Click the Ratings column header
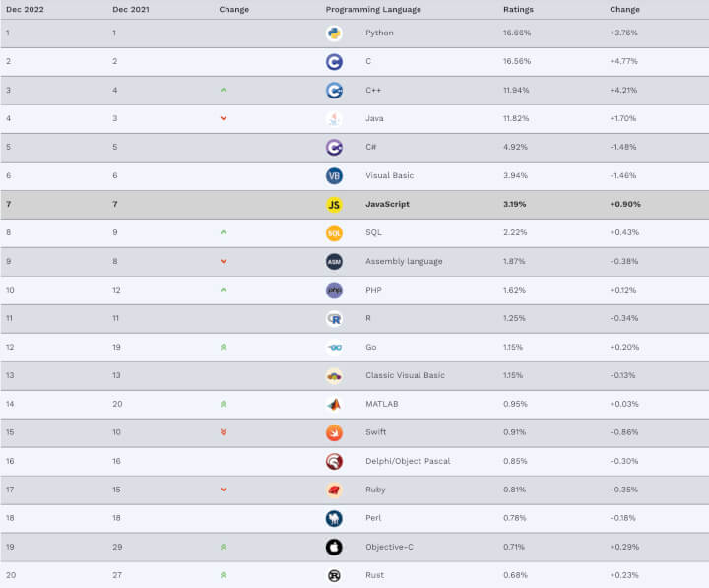Image resolution: width=709 pixels, height=588 pixels. pos(519,9)
